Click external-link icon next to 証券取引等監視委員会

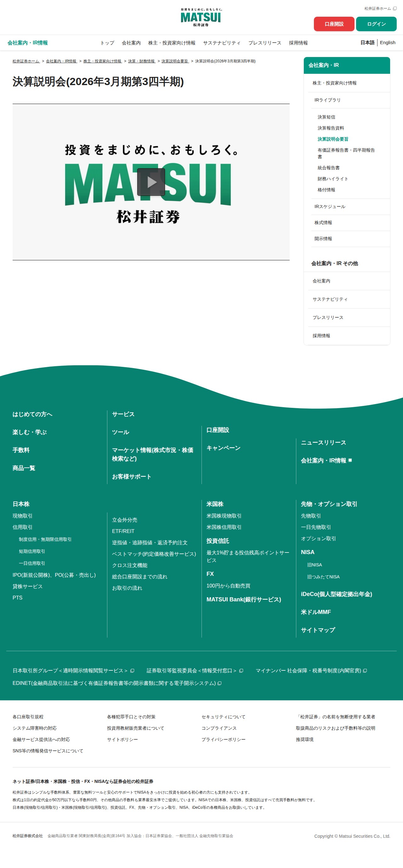[241, 671]
